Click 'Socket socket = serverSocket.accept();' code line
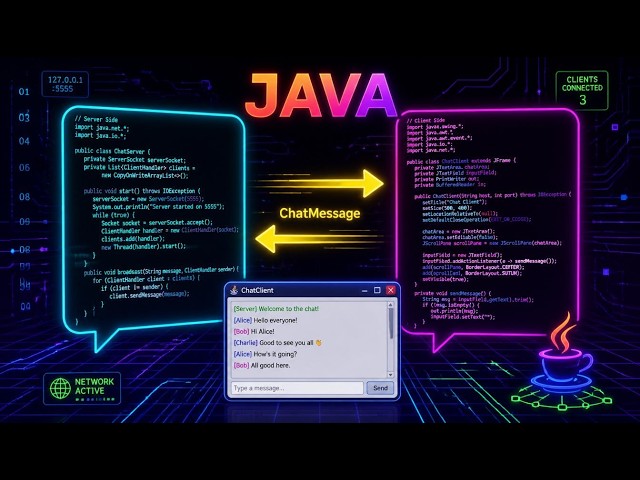The width and height of the screenshot is (640, 480). coord(157,223)
